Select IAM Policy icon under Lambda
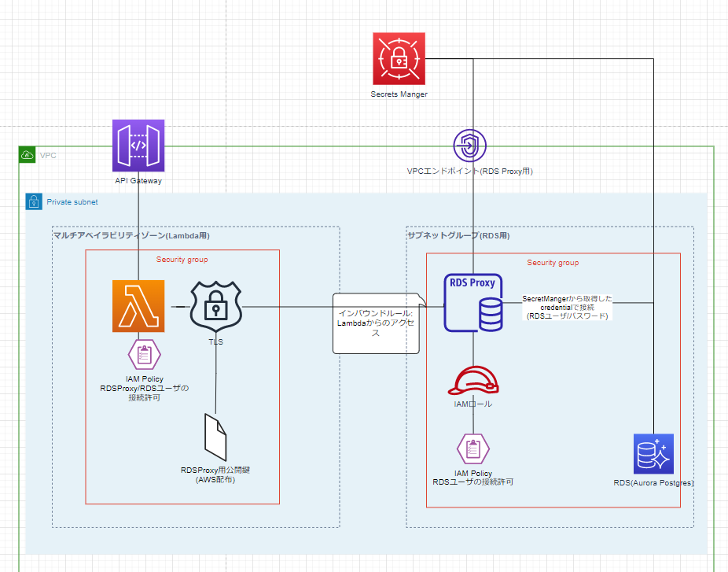 pyautogui.click(x=145, y=355)
